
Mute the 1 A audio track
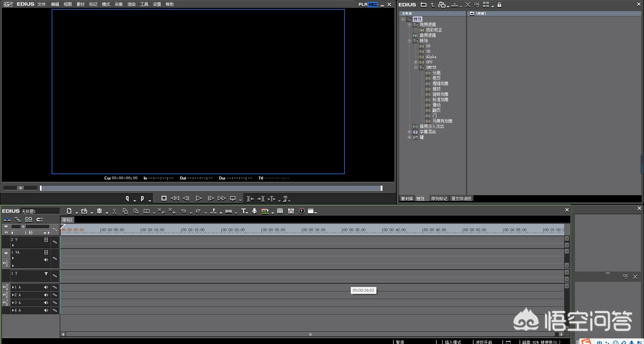pos(46,287)
